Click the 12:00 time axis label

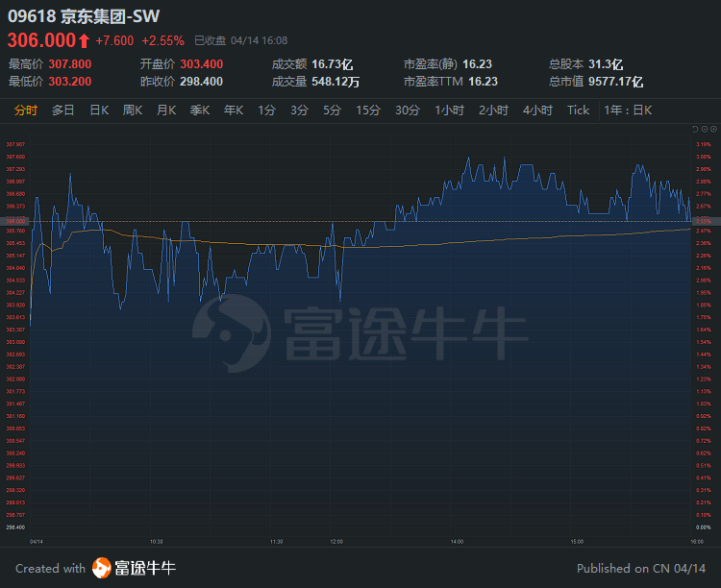[336, 542]
